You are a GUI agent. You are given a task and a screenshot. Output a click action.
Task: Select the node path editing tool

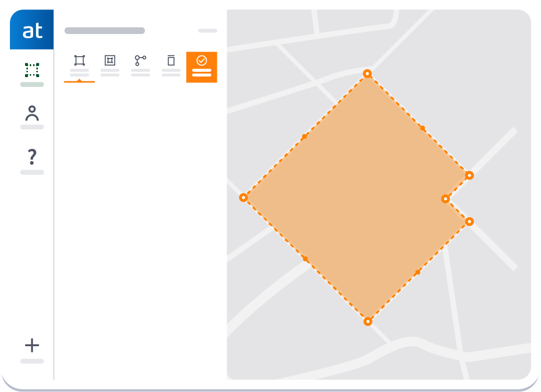(140, 60)
